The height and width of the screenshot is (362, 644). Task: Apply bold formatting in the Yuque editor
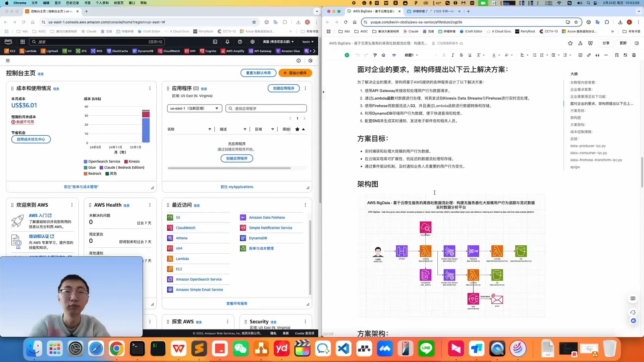[444, 55]
